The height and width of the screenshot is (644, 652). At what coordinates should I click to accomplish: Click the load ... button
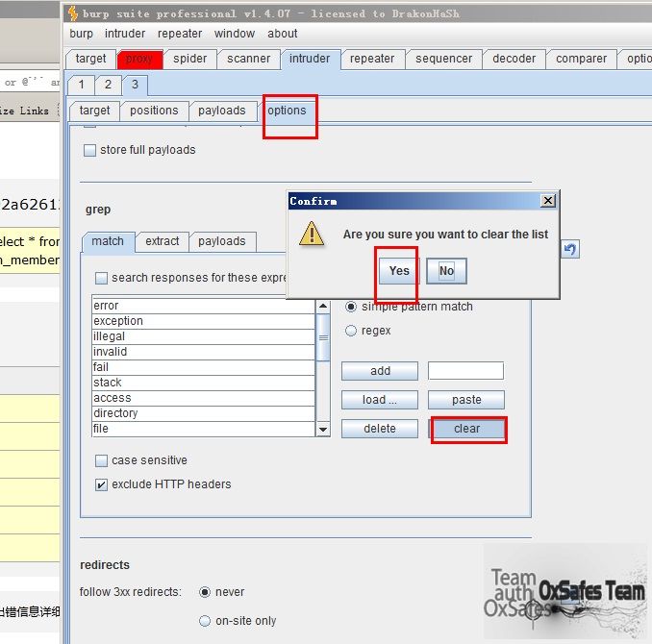pyautogui.click(x=380, y=400)
